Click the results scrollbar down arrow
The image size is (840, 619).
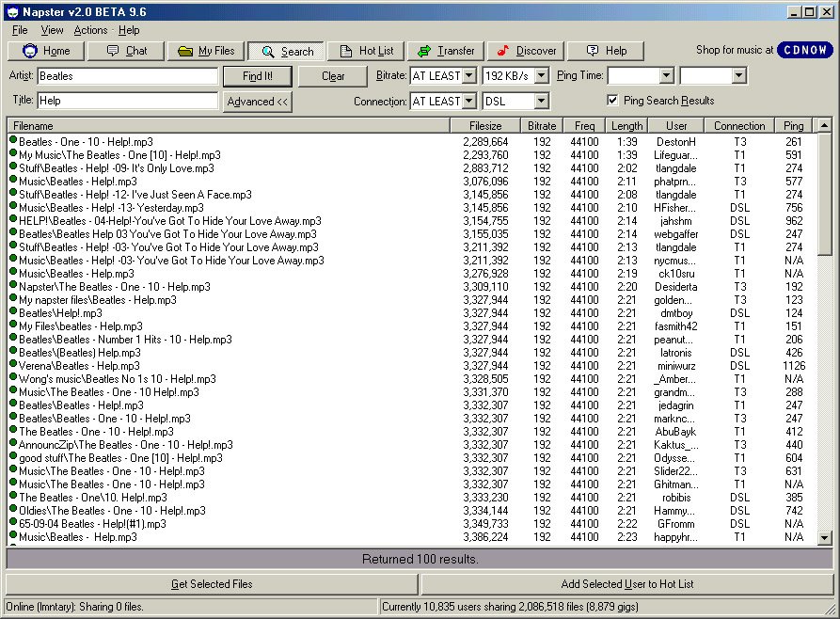click(x=825, y=537)
